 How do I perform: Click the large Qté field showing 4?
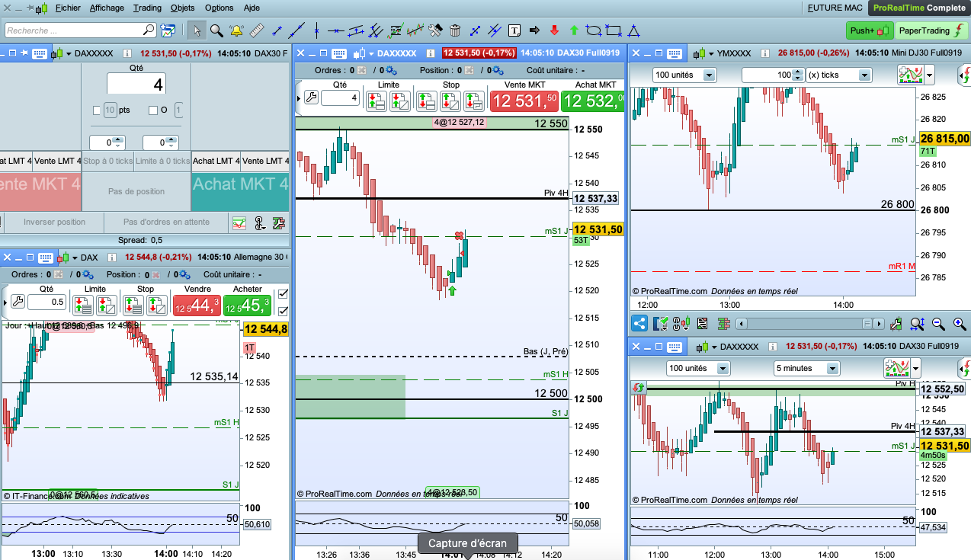pyautogui.click(x=136, y=84)
